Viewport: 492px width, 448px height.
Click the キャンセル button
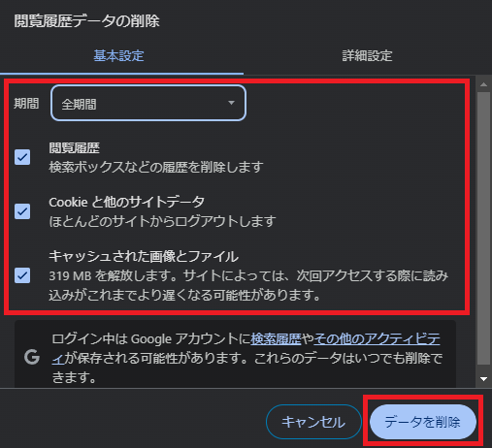click(313, 422)
